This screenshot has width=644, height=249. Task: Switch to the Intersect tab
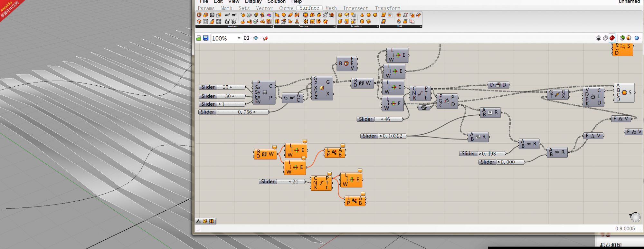pyautogui.click(x=355, y=8)
